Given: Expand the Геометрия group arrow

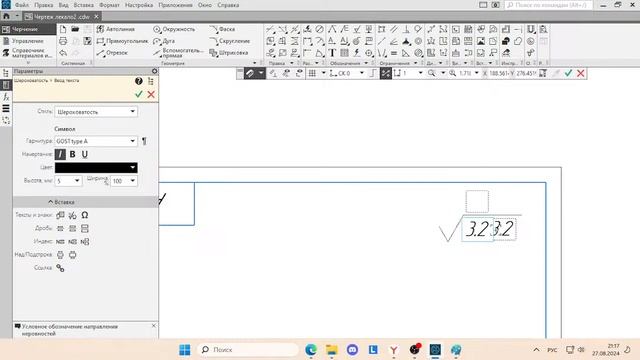Looking at the screenshot, I should click(255, 63).
